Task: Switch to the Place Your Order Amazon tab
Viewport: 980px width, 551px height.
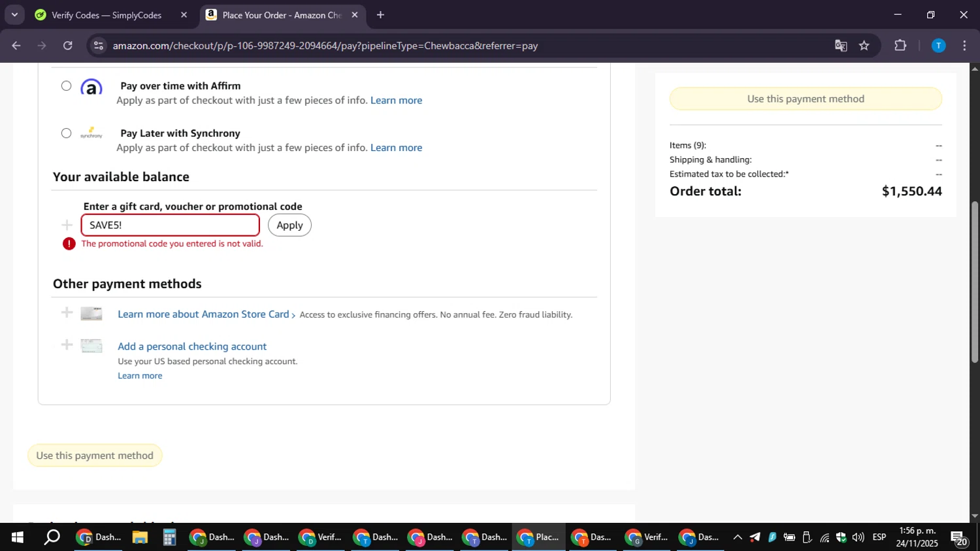Action: click(281, 15)
